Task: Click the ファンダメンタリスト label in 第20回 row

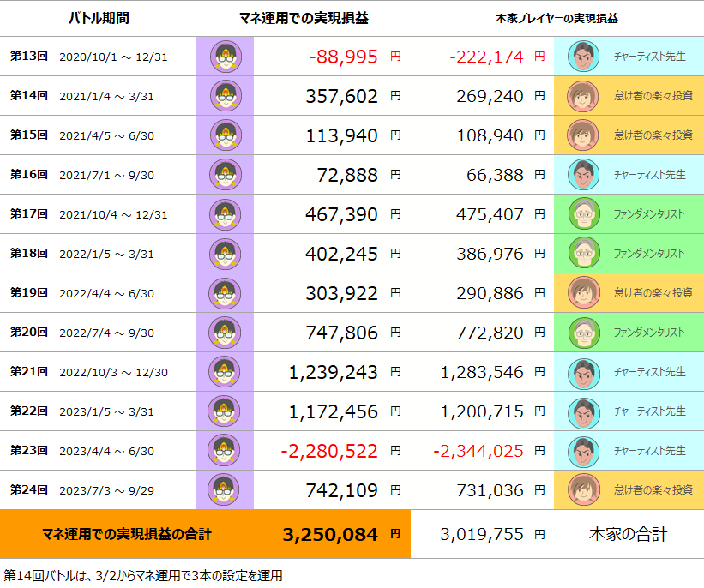Action: (649, 333)
